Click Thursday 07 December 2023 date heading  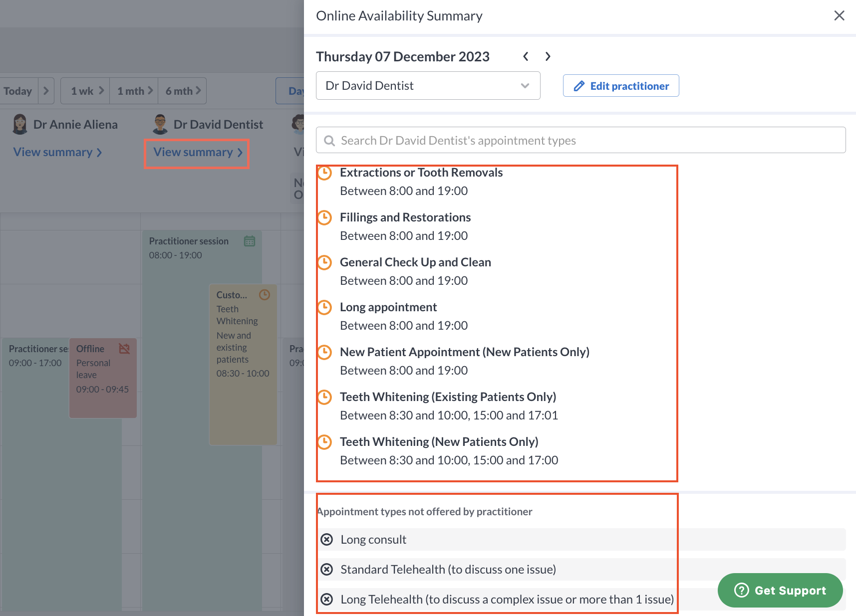pyautogui.click(x=403, y=56)
